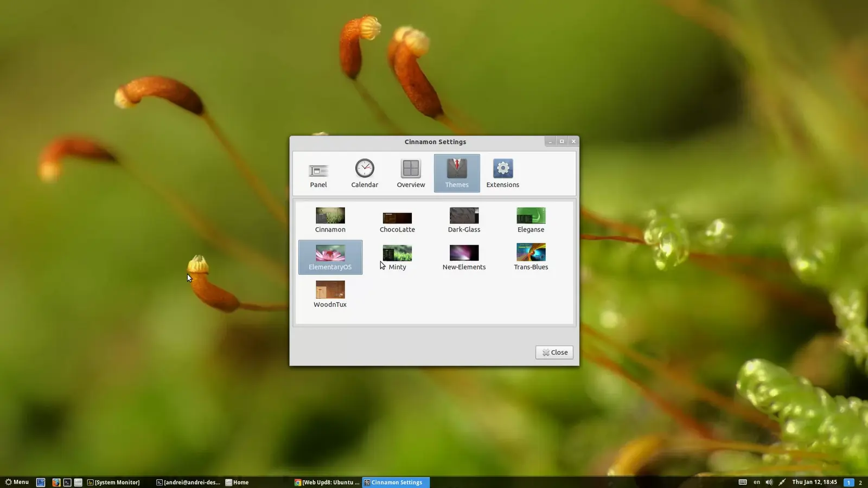Apply the New-Elements theme

[464, 258]
